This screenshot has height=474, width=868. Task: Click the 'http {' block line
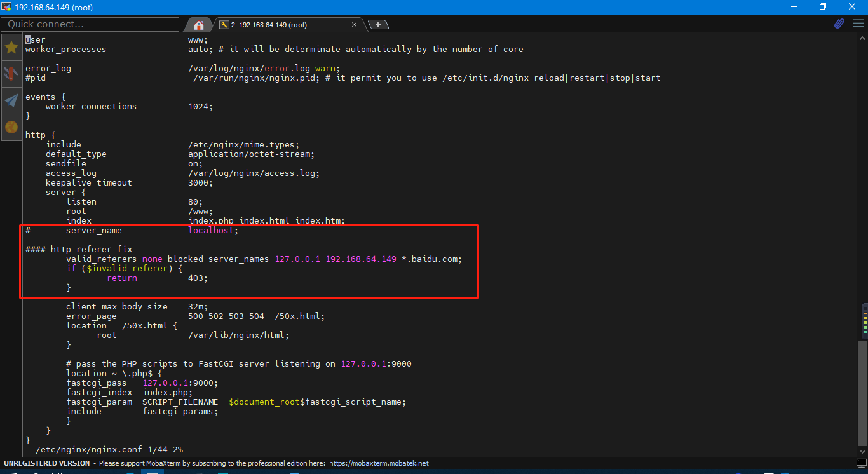[x=41, y=135]
